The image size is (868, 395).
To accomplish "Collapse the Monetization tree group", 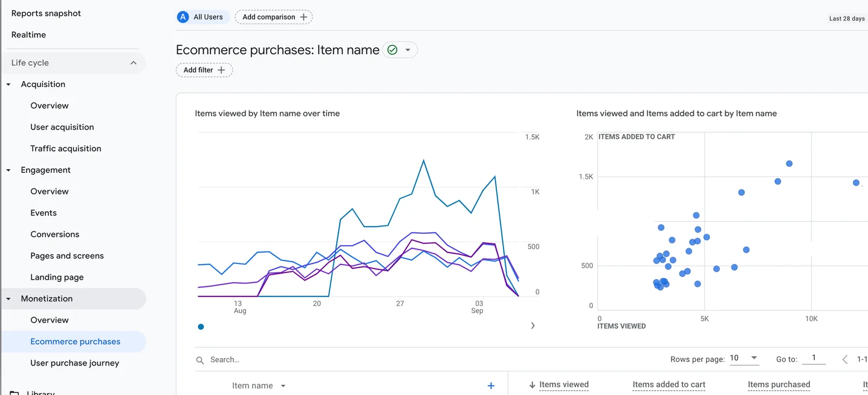I will 8,299.
